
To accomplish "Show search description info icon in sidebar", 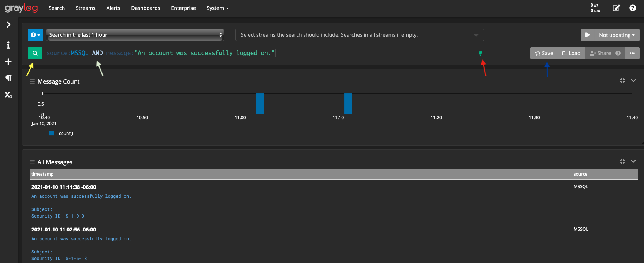I will coord(8,45).
